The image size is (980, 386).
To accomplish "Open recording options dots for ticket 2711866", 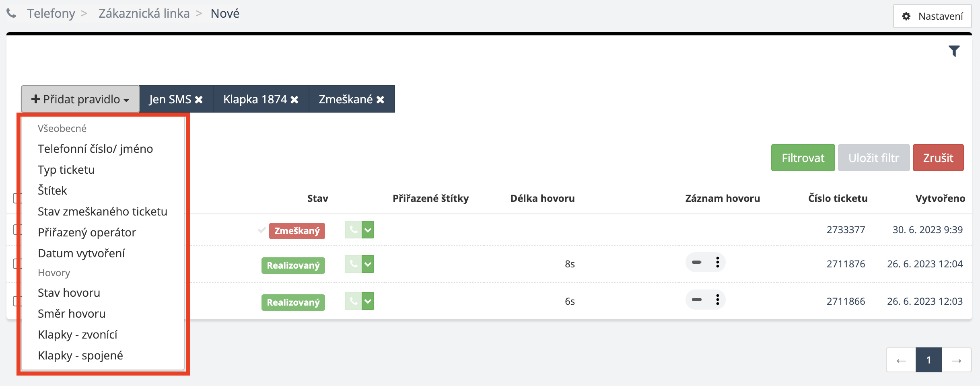I will click(717, 300).
